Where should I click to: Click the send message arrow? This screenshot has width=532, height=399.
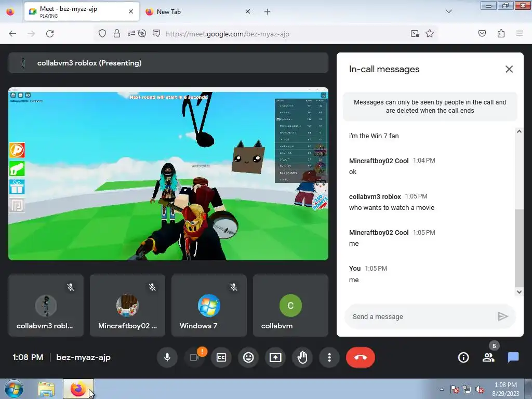click(503, 316)
